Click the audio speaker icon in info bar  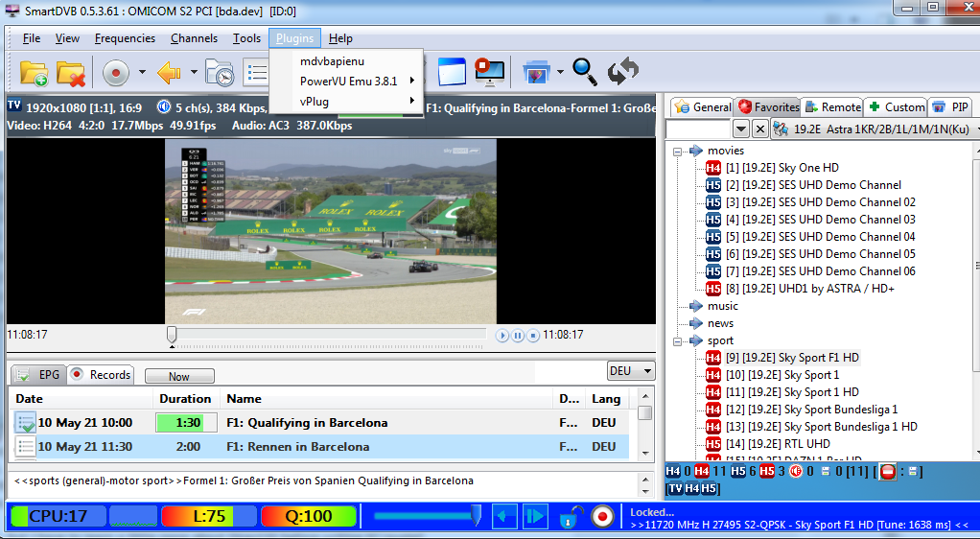tap(164, 106)
